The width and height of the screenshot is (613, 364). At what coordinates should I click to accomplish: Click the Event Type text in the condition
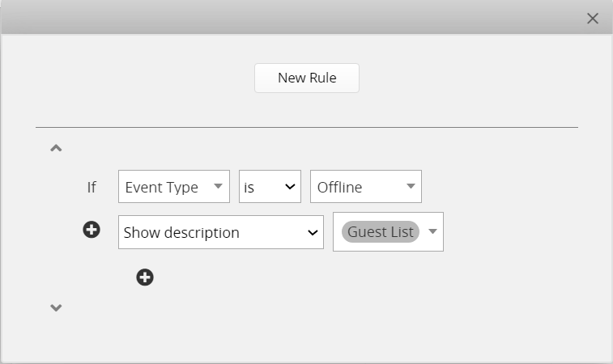pyautogui.click(x=161, y=188)
